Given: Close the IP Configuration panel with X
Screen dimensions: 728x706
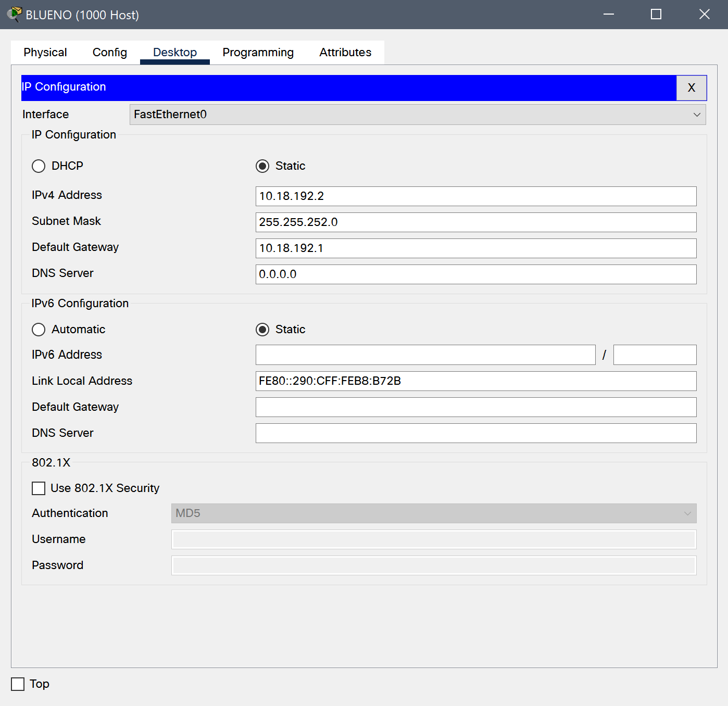Looking at the screenshot, I should point(692,88).
